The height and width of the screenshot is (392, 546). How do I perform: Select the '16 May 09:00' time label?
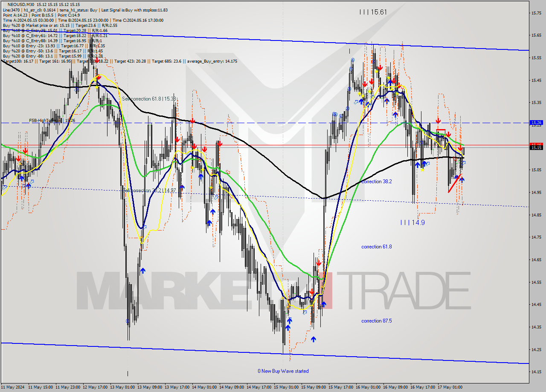coord(395,387)
